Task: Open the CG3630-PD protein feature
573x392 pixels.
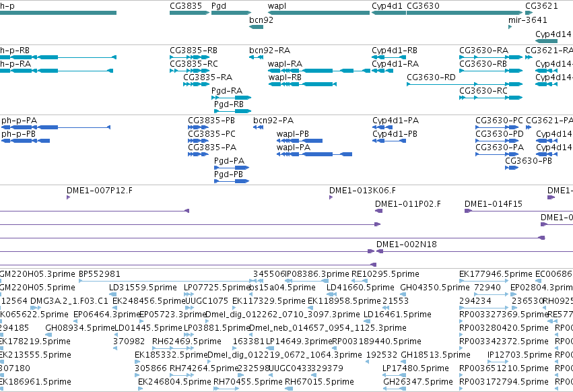Action: click(497, 141)
